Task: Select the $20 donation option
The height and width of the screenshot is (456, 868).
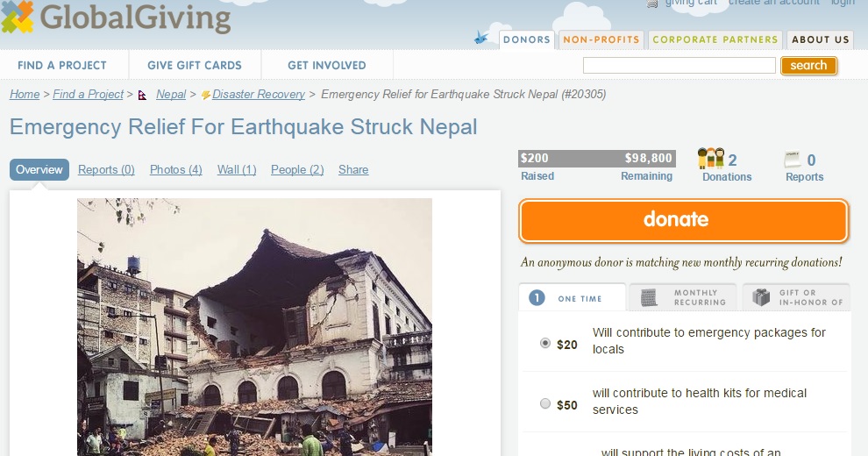Action: pyautogui.click(x=545, y=343)
